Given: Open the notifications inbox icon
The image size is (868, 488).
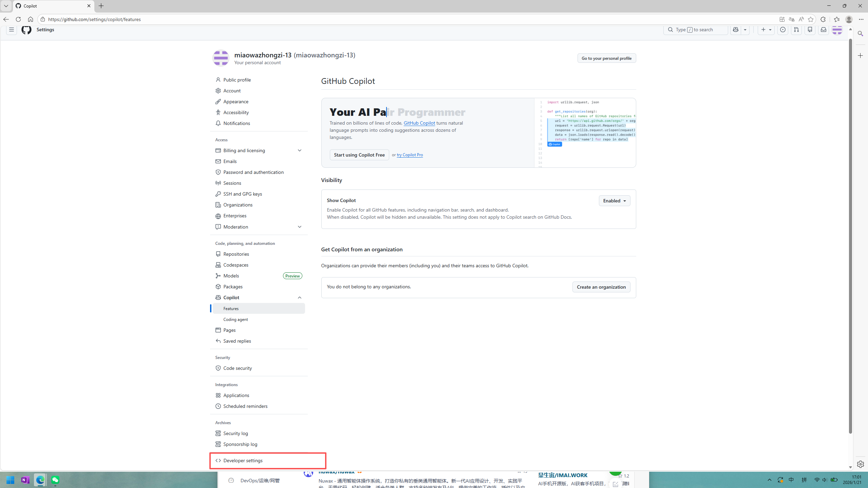Looking at the screenshot, I should coord(823,30).
